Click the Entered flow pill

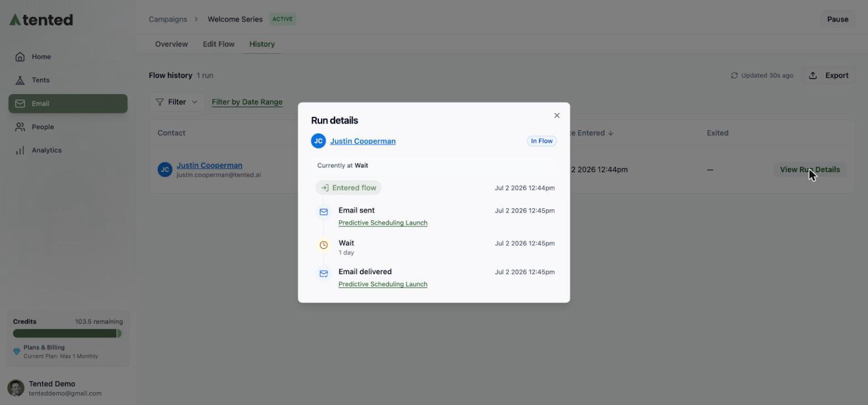coord(349,188)
